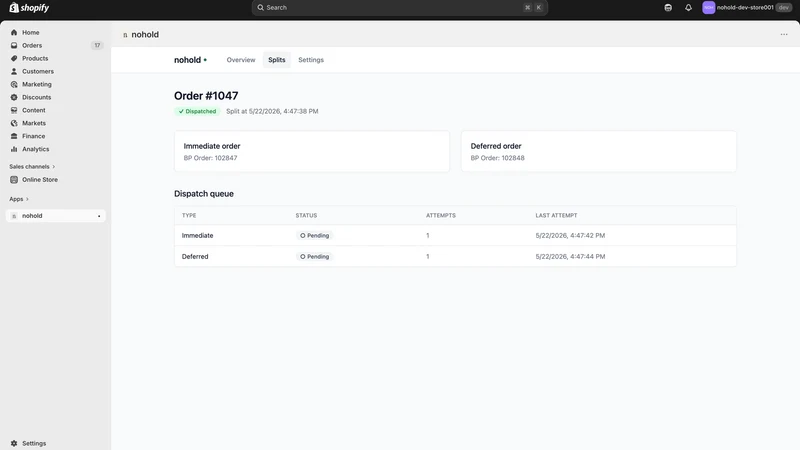Select nohold app in sidebar
The height and width of the screenshot is (450, 800).
[x=56, y=216]
